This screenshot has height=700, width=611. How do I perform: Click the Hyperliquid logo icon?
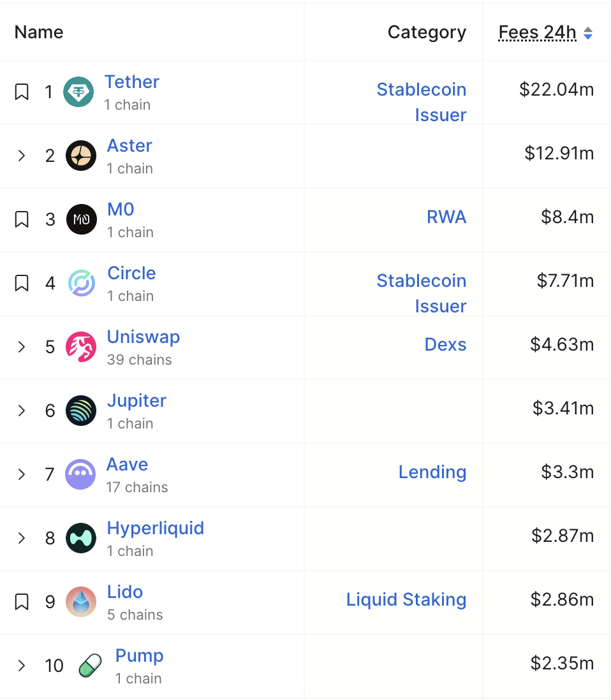[81, 538]
